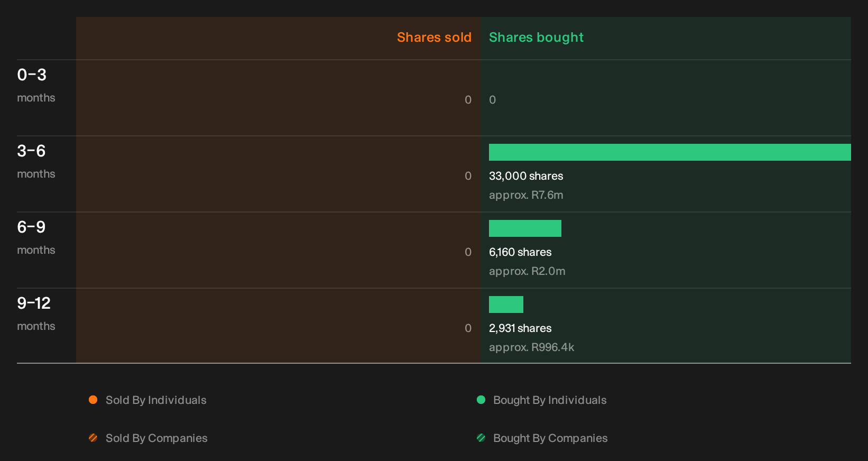Click the striped orange Sold By Companies icon
868x461 pixels.
click(93, 438)
